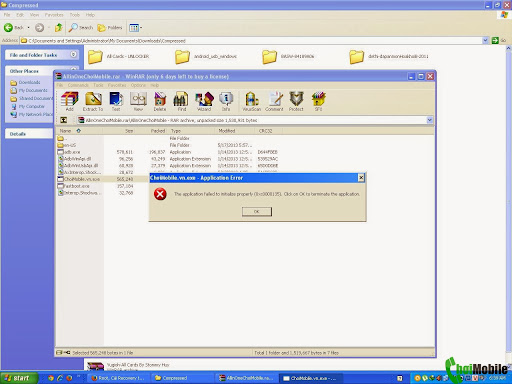Click the Go button beside address bar

pos(499,41)
